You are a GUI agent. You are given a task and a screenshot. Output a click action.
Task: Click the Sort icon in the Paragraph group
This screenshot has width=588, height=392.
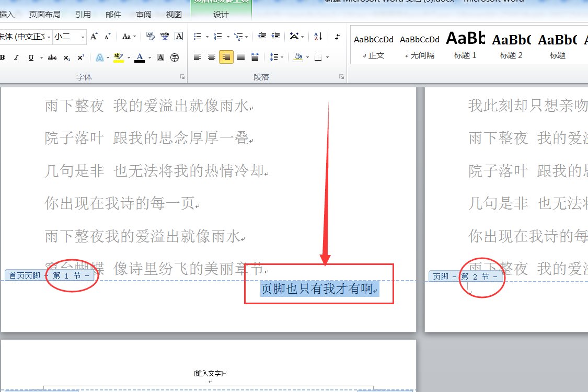point(318,37)
